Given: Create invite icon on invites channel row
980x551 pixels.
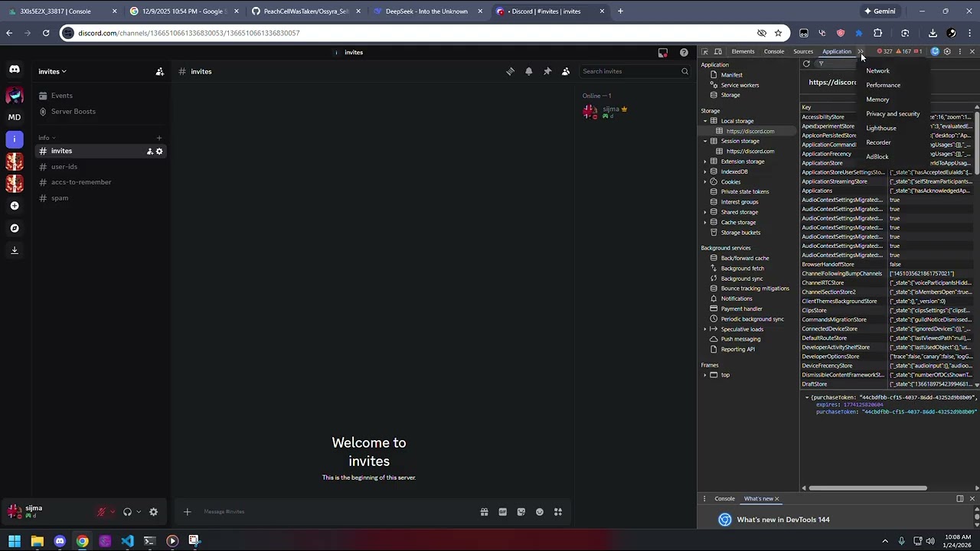Looking at the screenshot, I should (x=150, y=152).
